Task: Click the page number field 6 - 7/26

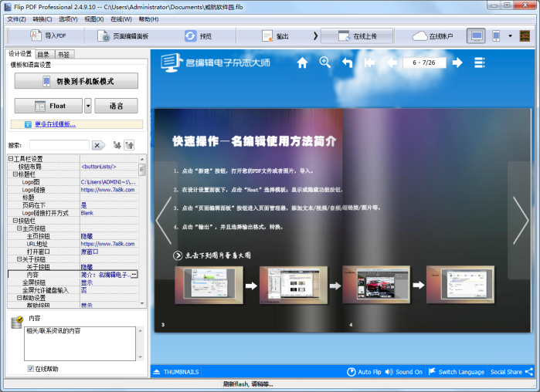Action: [424, 63]
